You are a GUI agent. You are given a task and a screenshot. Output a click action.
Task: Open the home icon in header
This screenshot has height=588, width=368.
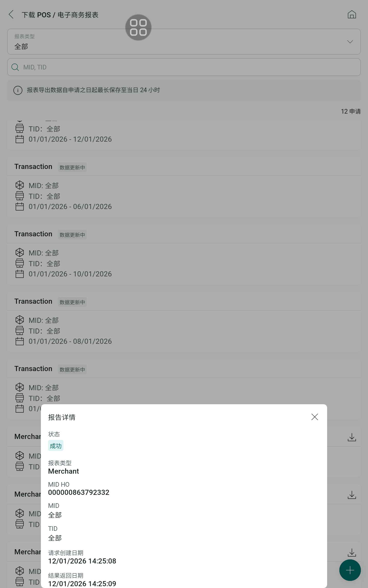pos(352,15)
